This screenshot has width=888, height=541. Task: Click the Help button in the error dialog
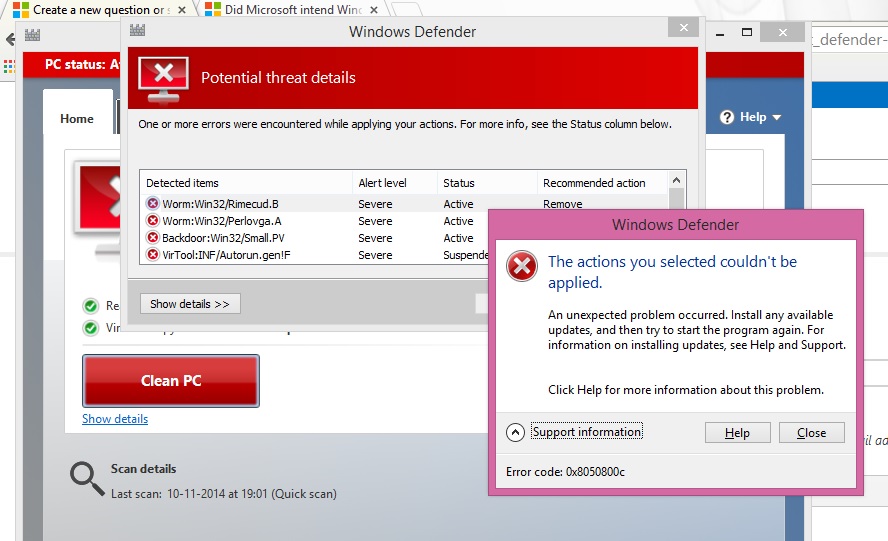click(x=737, y=433)
